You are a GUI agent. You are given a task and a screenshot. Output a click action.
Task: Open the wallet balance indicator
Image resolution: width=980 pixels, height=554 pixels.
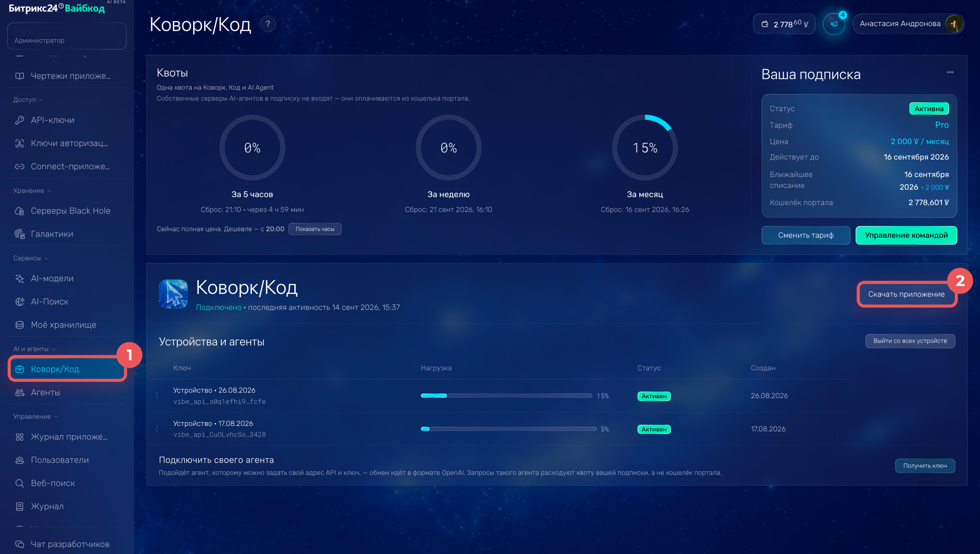[x=784, y=24]
